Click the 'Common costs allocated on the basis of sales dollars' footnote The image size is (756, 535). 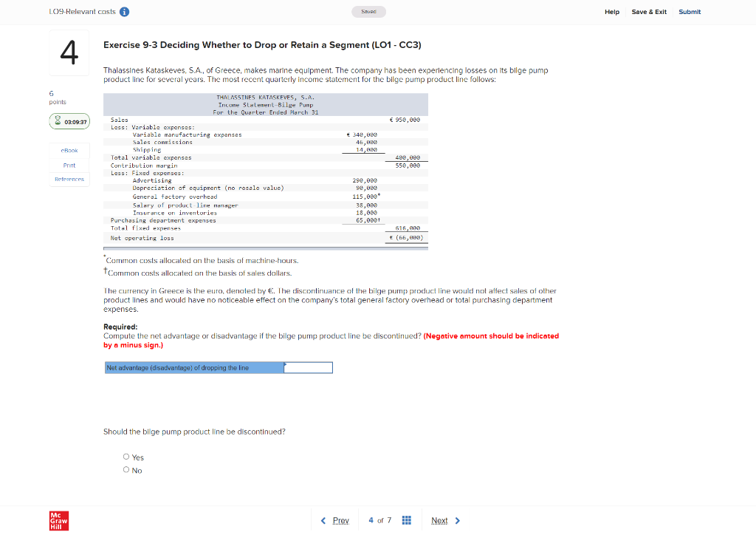pos(199,273)
